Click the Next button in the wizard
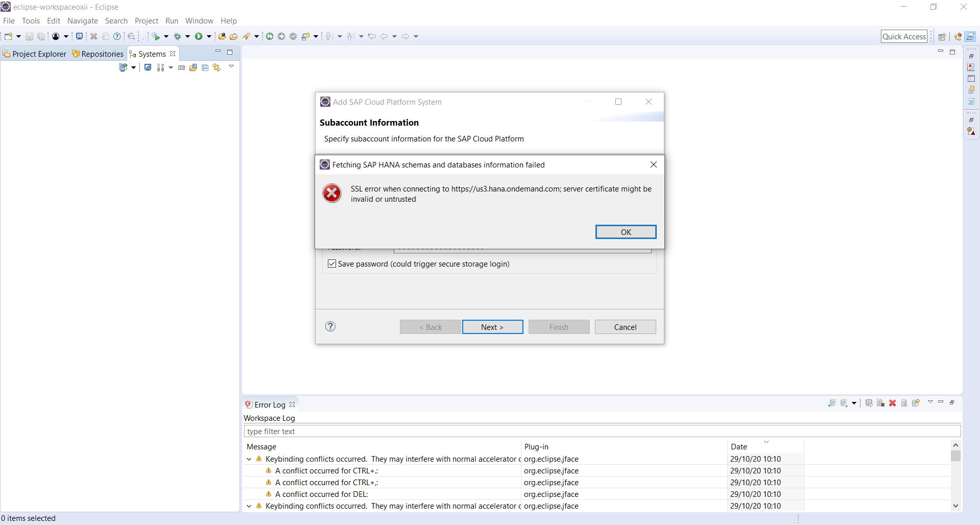Viewport: 980px width, 525px height. [492, 327]
